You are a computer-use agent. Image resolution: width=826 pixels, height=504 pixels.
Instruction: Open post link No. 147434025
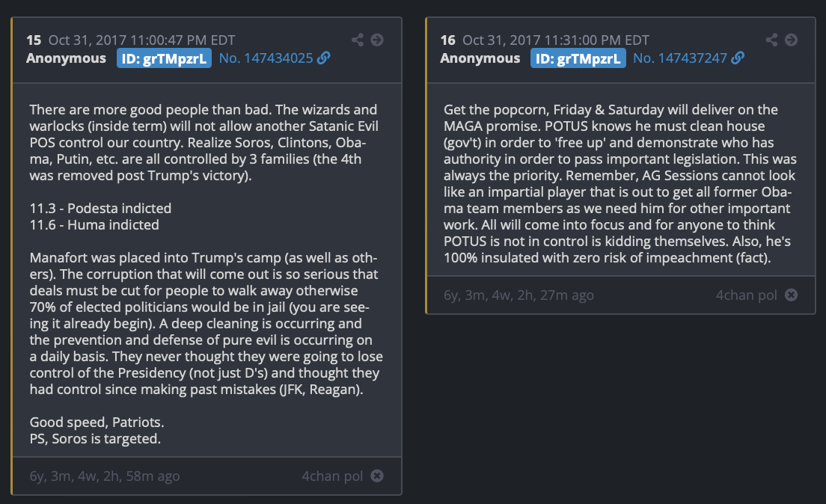coord(266,58)
